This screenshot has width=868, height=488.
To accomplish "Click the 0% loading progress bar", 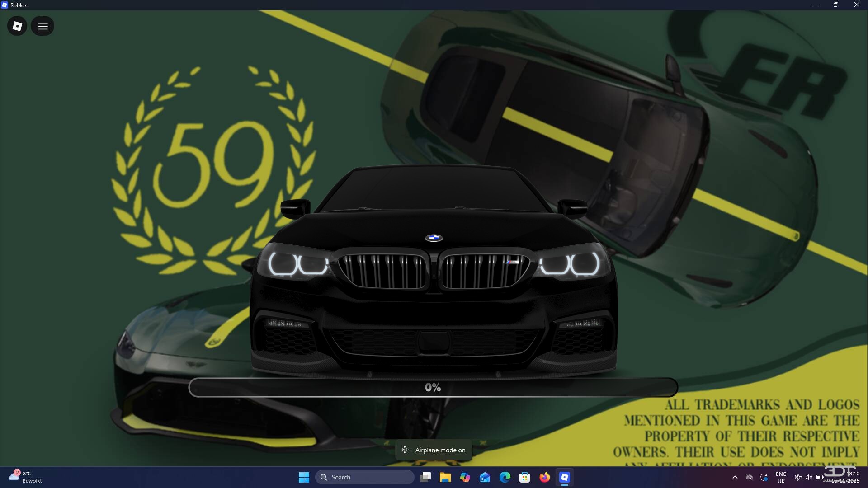I will pos(433,387).
